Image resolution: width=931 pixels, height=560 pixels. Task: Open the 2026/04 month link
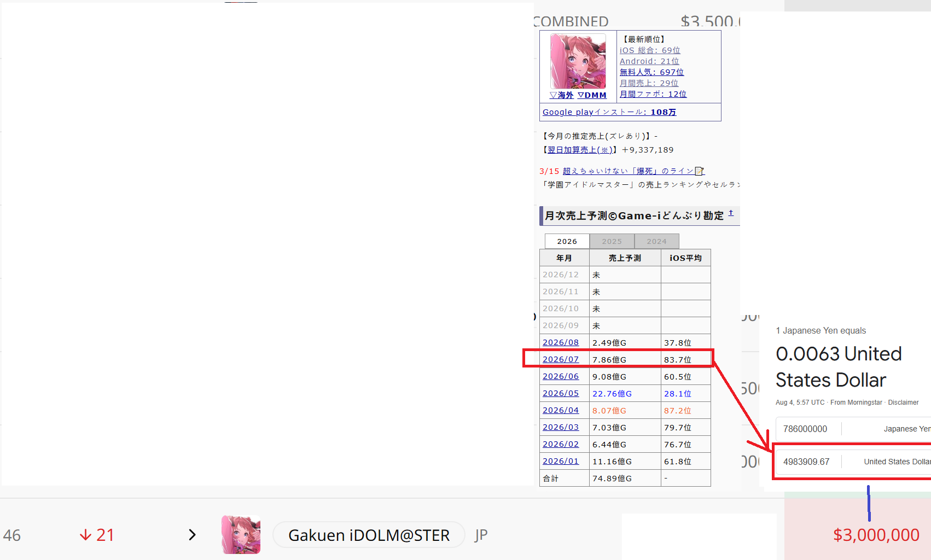pyautogui.click(x=561, y=410)
